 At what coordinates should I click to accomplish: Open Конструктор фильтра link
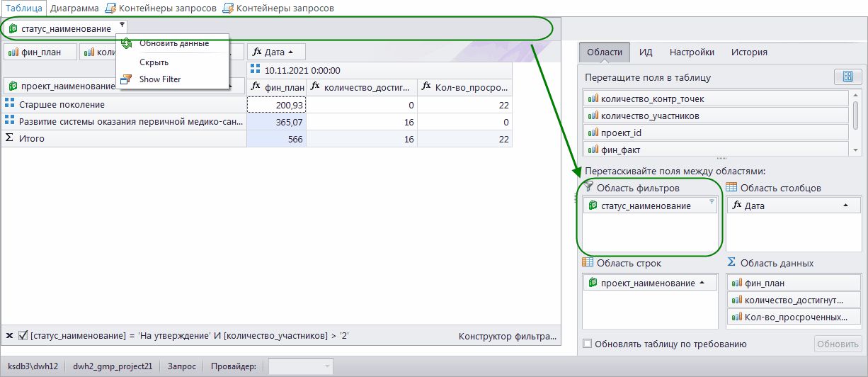(506, 337)
